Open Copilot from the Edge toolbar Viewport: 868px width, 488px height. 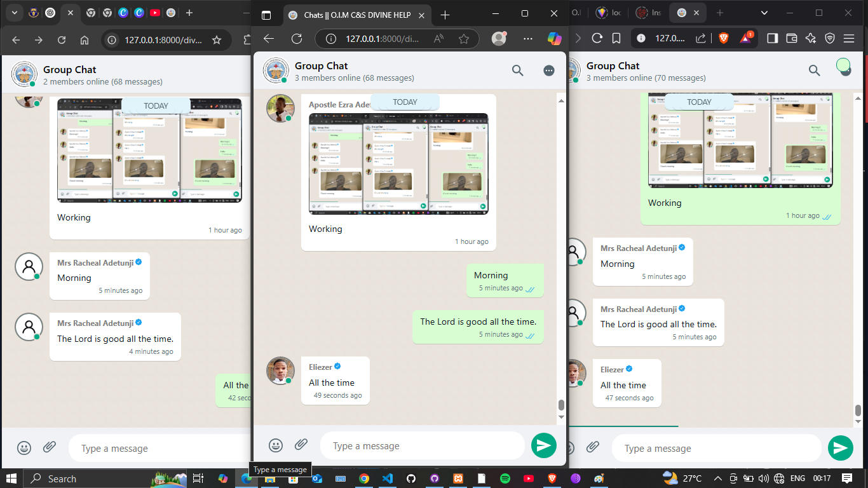554,39
